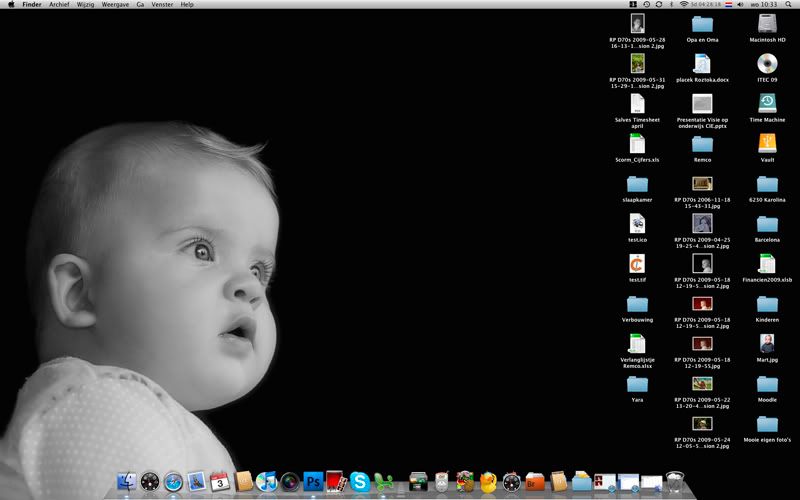The image size is (800, 500).
Task: Launch iTunes from the Dock
Action: click(x=266, y=482)
